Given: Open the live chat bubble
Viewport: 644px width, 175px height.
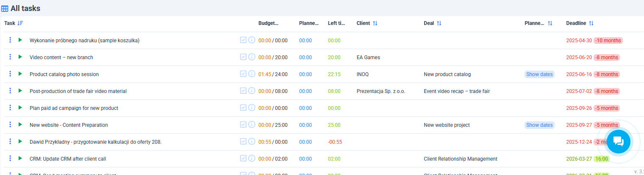Looking at the screenshot, I should click(x=618, y=142).
